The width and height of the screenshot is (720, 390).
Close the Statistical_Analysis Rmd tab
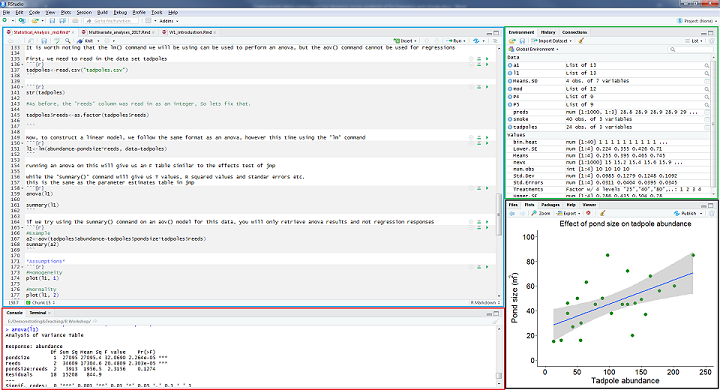tap(73, 33)
